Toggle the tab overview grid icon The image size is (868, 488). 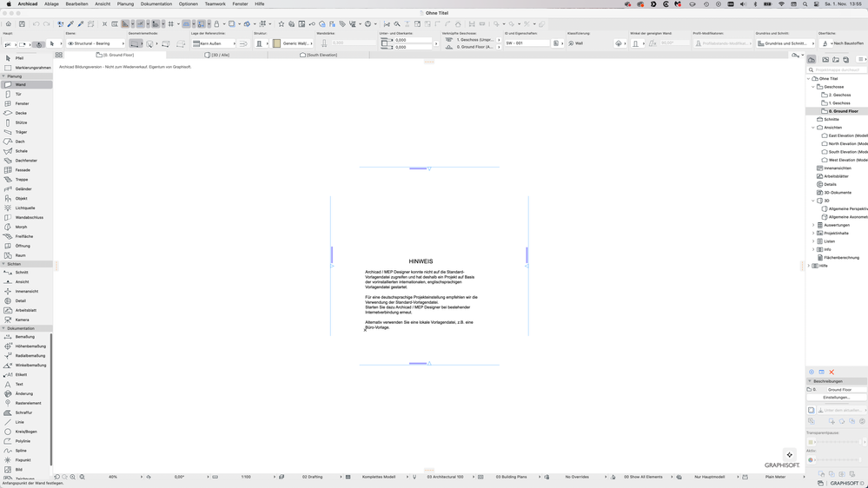pyautogui.click(x=59, y=55)
